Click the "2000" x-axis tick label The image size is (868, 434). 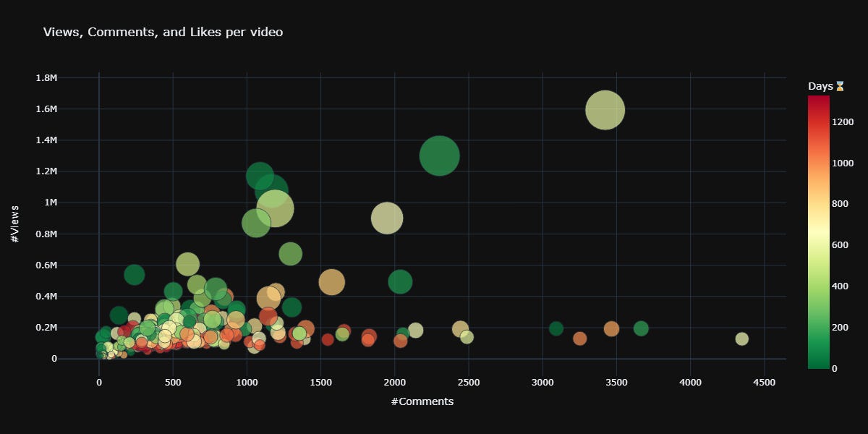395,383
